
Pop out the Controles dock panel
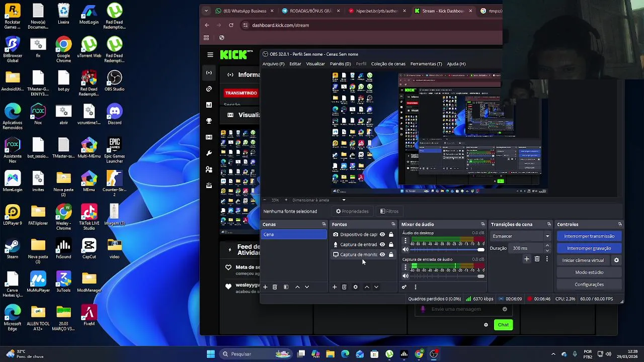pyautogui.click(x=620, y=224)
